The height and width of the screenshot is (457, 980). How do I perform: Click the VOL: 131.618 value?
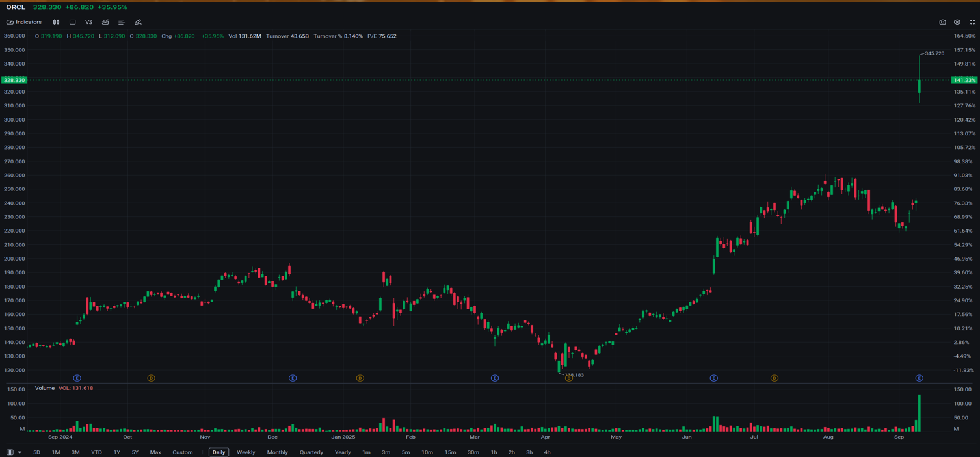[75, 389]
